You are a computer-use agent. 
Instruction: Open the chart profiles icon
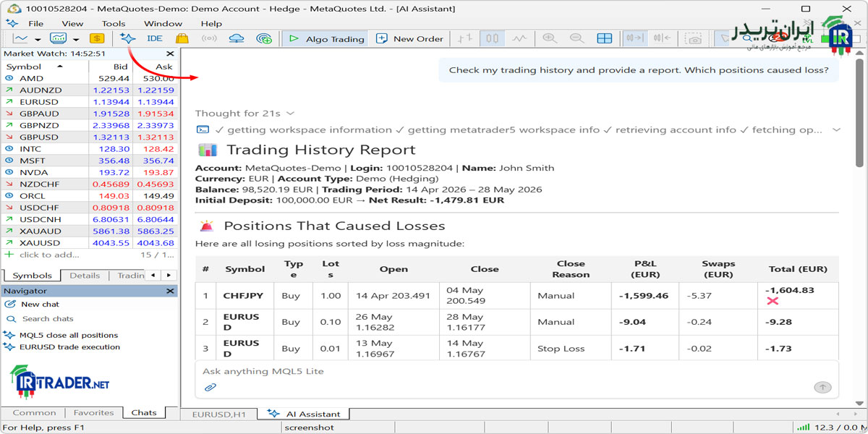(x=58, y=38)
